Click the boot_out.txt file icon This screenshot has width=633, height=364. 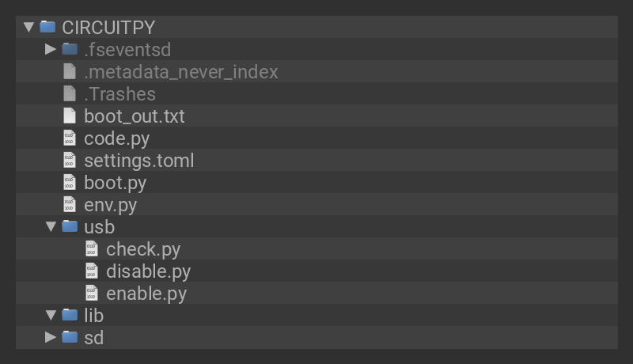70,116
